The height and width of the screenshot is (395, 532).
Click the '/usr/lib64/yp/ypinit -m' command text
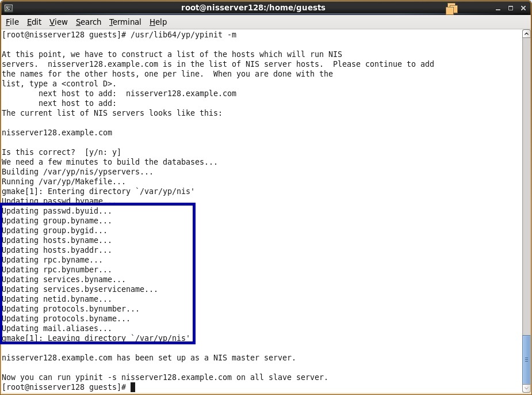pos(183,35)
